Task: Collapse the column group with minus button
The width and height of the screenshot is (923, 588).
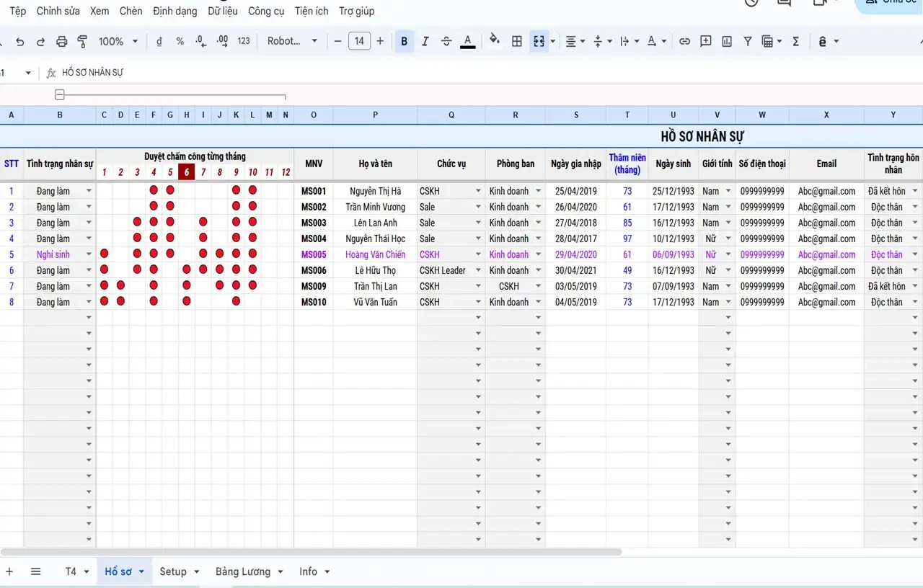Action: pos(60,95)
